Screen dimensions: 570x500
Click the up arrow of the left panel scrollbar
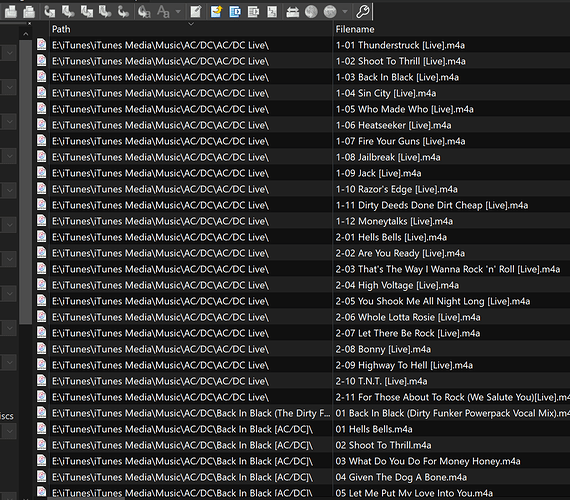coord(25,35)
